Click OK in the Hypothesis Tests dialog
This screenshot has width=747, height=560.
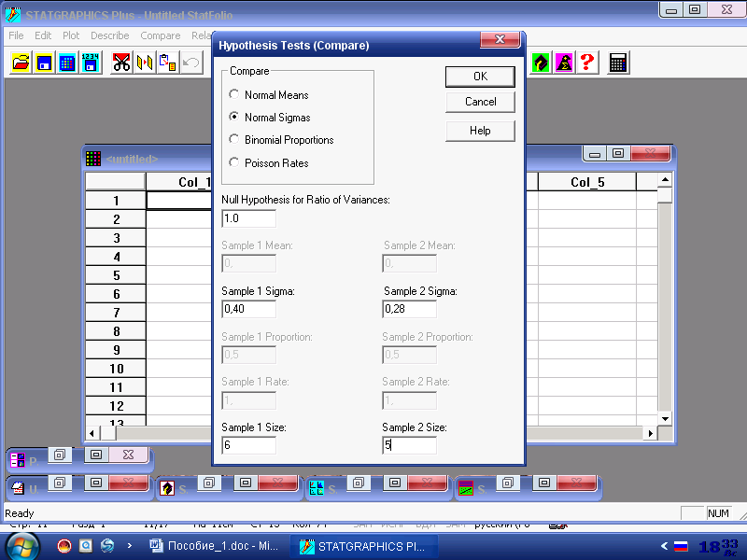point(480,77)
